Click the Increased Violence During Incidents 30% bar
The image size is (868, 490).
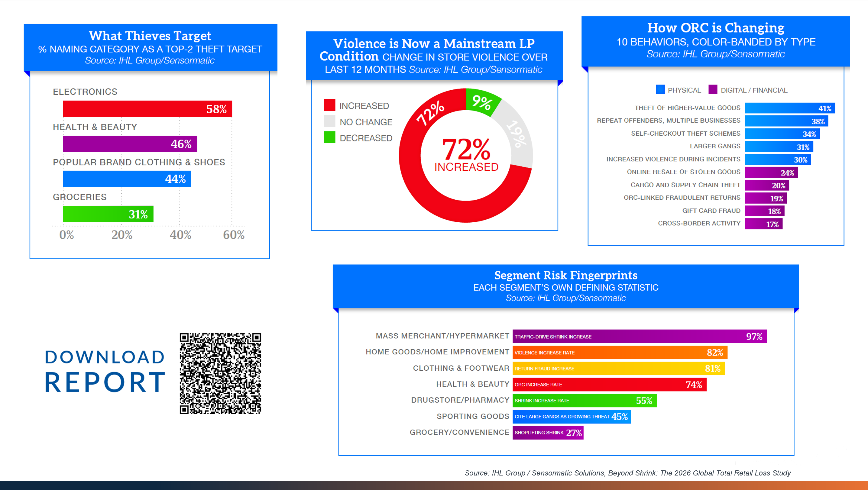pyautogui.click(x=777, y=160)
